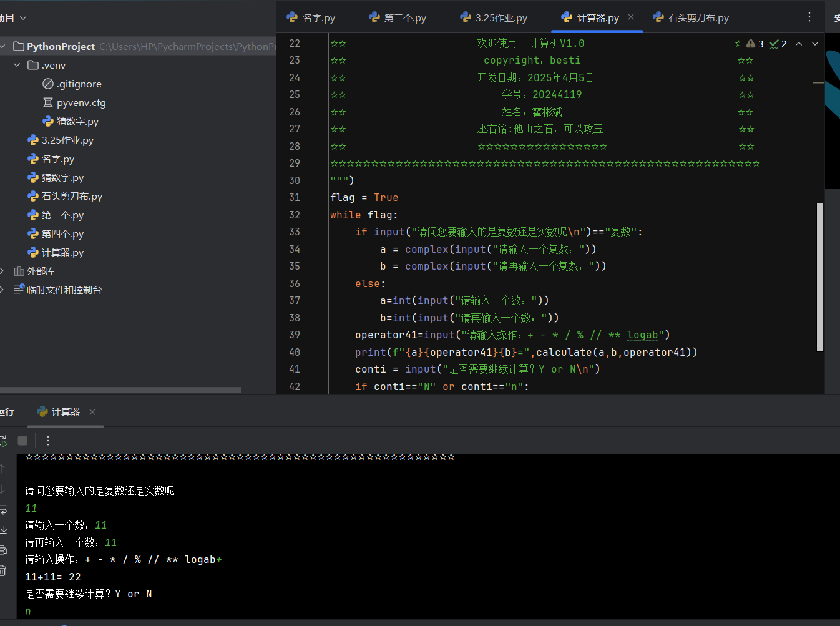
Task: Switch to the 名字.py editor tab
Action: (x=311, y=17)
